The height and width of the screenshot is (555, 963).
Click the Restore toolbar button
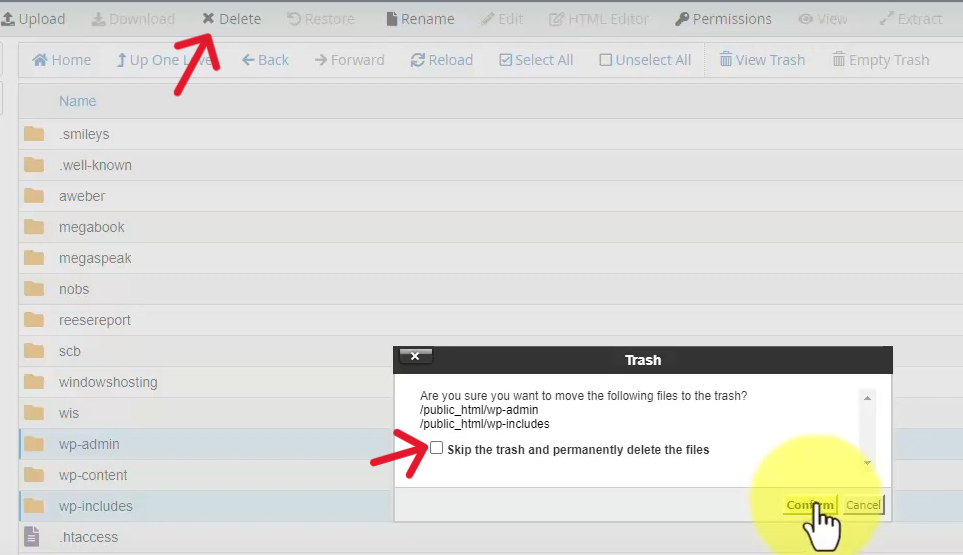point(321,19)
